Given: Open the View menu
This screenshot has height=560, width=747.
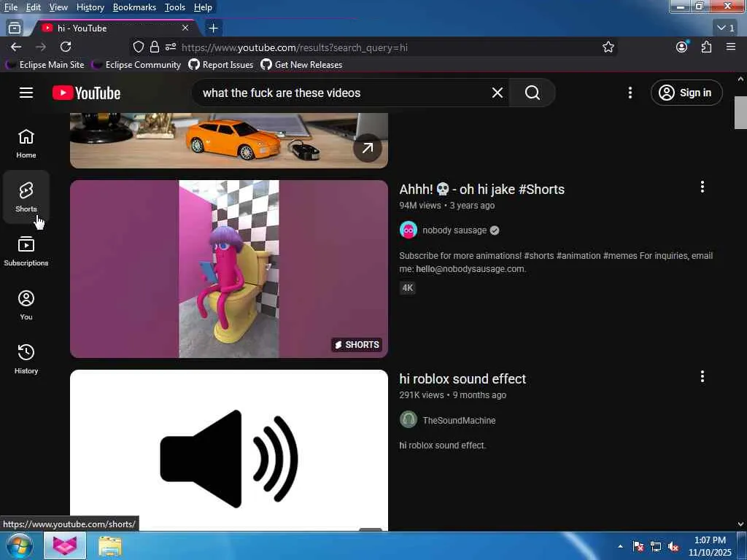Looking at the screenshot, I should click(58, 7).
